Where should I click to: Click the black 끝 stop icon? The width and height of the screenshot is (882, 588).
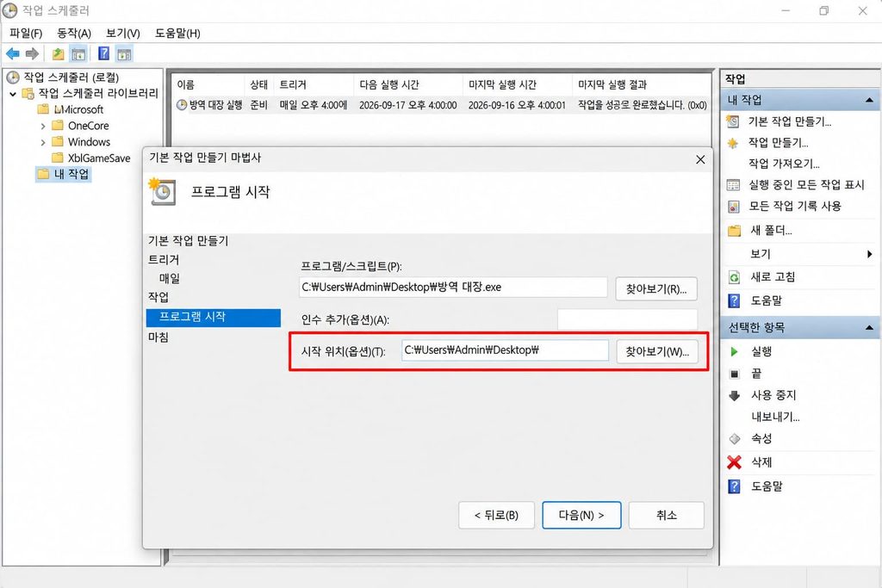tap(734, 374)
